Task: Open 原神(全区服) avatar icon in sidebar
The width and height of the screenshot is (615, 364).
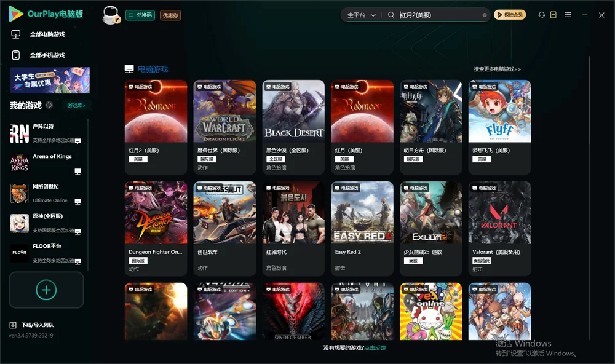Action: click(19, 223)
